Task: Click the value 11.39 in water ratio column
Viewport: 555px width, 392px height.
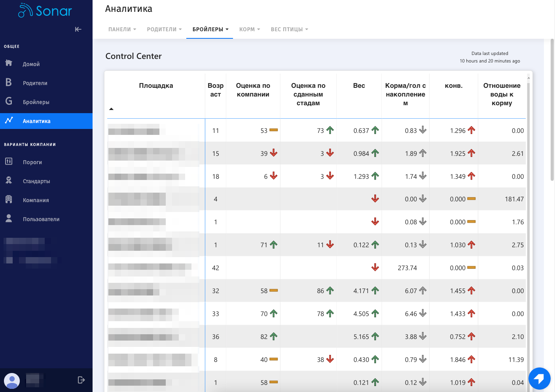Action: (516, 360)
